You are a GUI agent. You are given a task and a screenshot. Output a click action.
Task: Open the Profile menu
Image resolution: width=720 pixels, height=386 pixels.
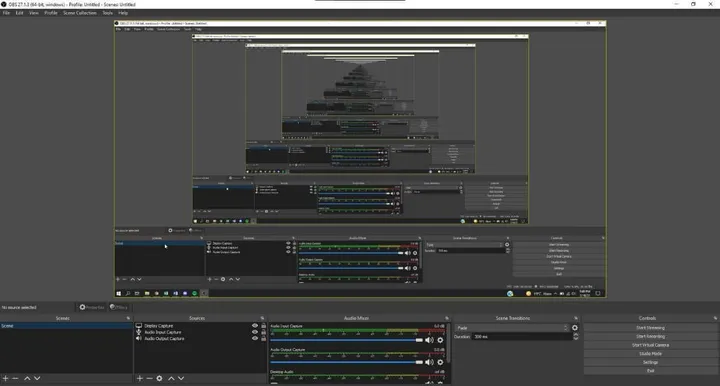51,13
